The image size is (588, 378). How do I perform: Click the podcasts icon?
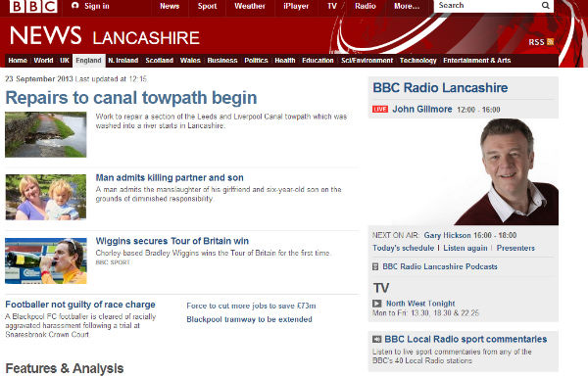(x=375, y=266)
